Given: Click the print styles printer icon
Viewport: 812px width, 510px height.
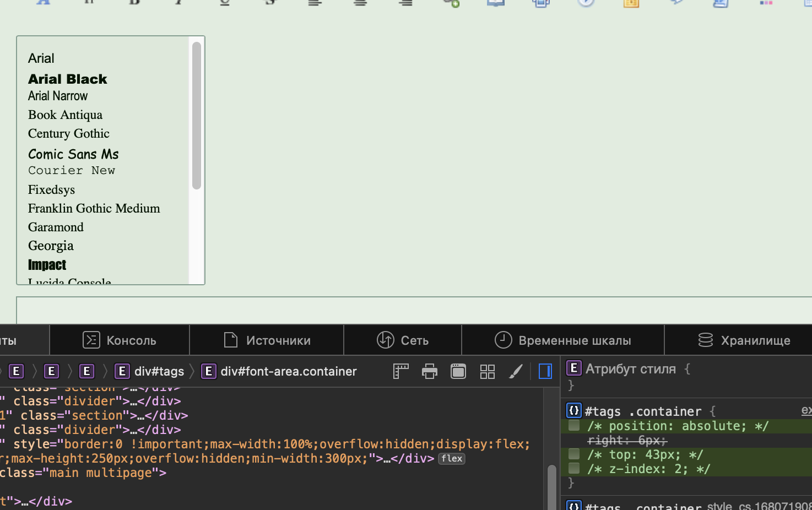Looking at the screenshot, I should tap(429, 372).
